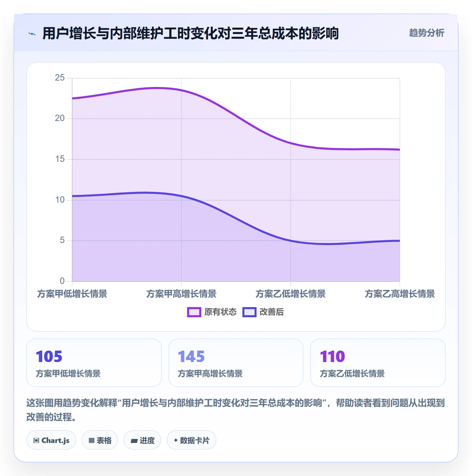Click the 进度 chip bar icon
This screenshot has width=472, height=476.
[x=134, y=441]
